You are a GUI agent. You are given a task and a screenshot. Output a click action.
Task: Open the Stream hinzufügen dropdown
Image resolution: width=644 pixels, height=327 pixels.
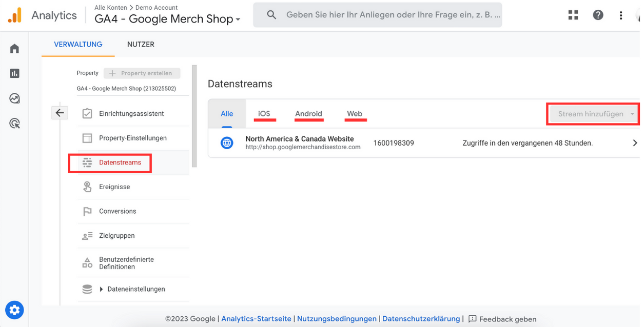point(593,114)
